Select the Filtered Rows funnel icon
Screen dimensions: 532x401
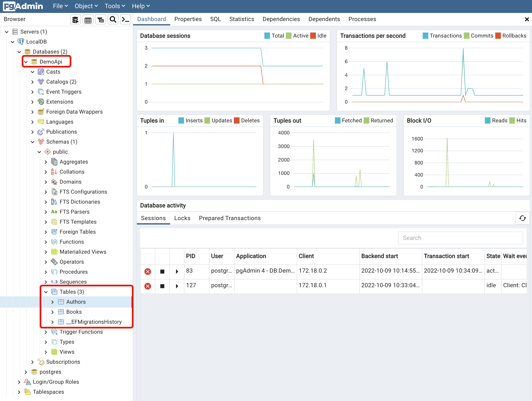point(101,19)
